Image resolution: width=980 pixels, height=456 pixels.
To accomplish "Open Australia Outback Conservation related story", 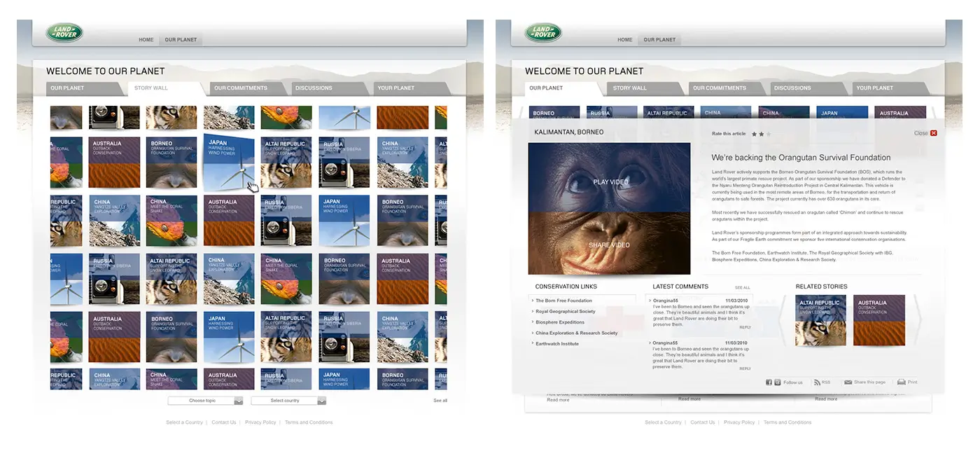I will [879, 320].
